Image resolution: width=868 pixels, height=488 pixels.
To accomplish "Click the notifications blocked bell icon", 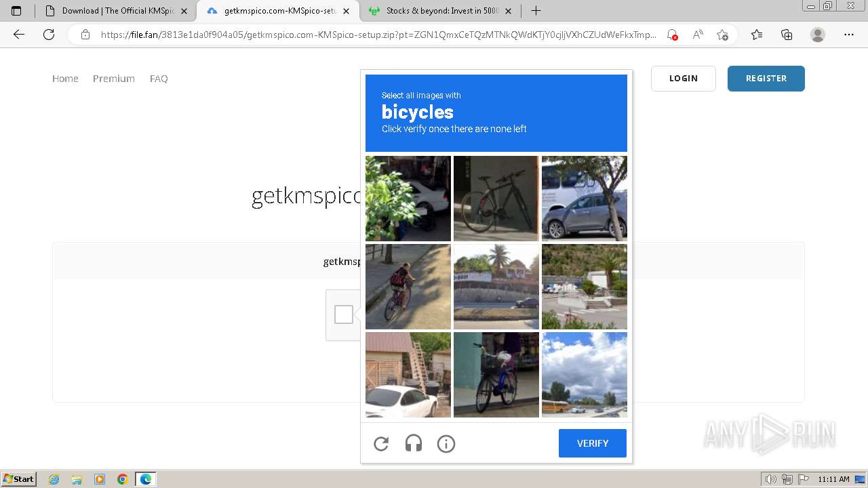I will [x=672, y=35].
